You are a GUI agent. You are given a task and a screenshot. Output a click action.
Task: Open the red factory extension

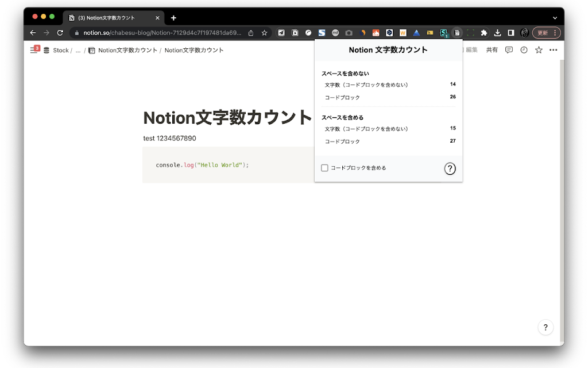point(376,33)
